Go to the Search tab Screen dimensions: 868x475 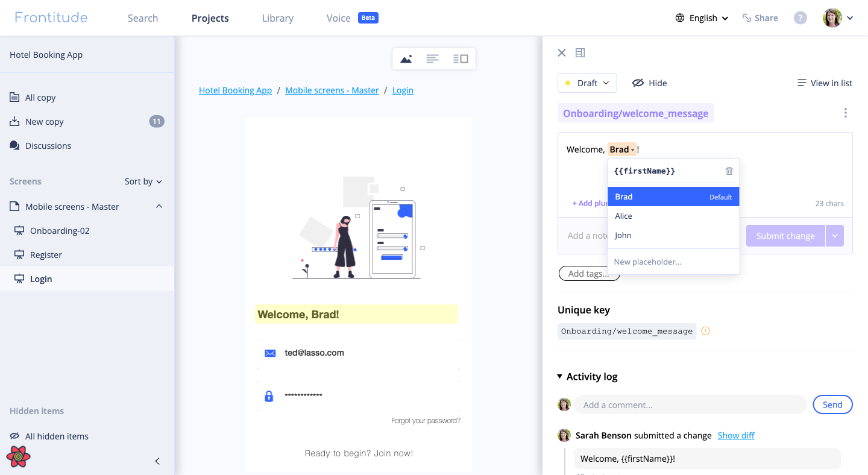tap(143, 18)
